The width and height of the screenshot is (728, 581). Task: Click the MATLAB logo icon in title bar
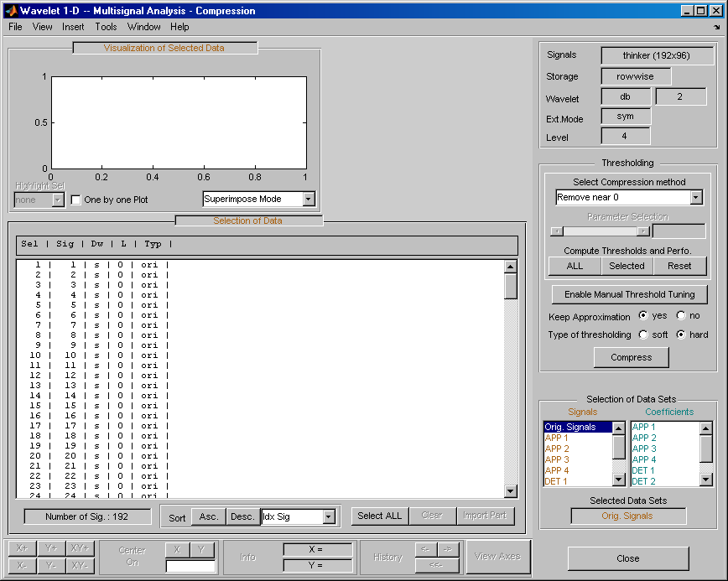point(11,11)
